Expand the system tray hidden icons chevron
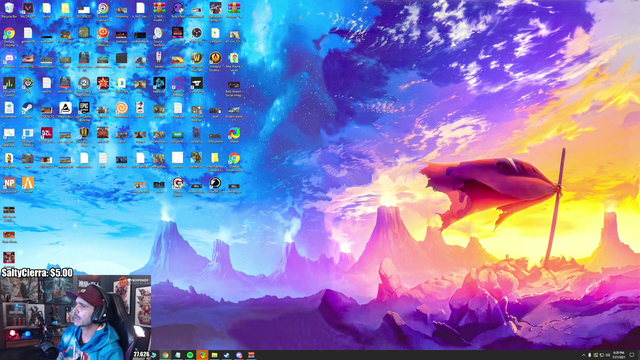Screen dimensions: 640x360 (x=583, y=355)
